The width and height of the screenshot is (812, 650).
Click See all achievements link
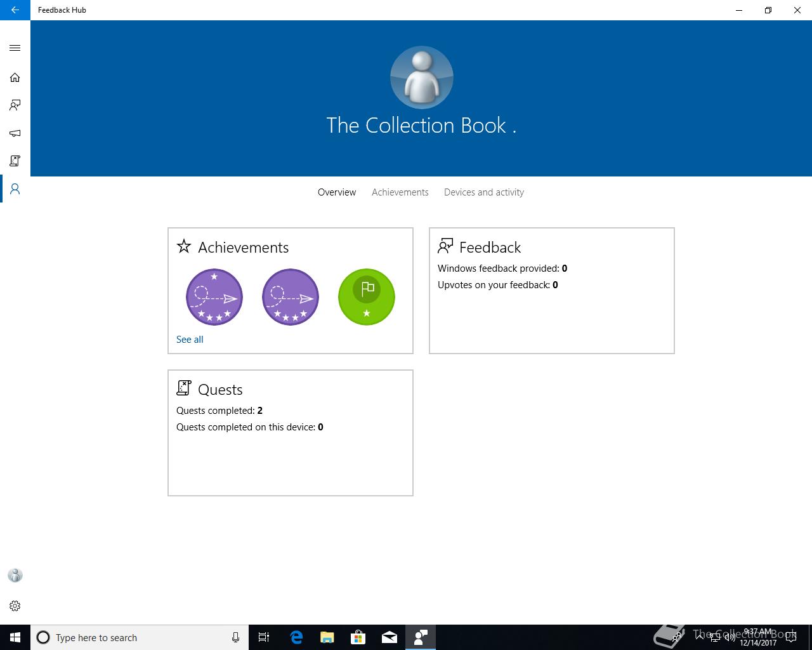190,340
